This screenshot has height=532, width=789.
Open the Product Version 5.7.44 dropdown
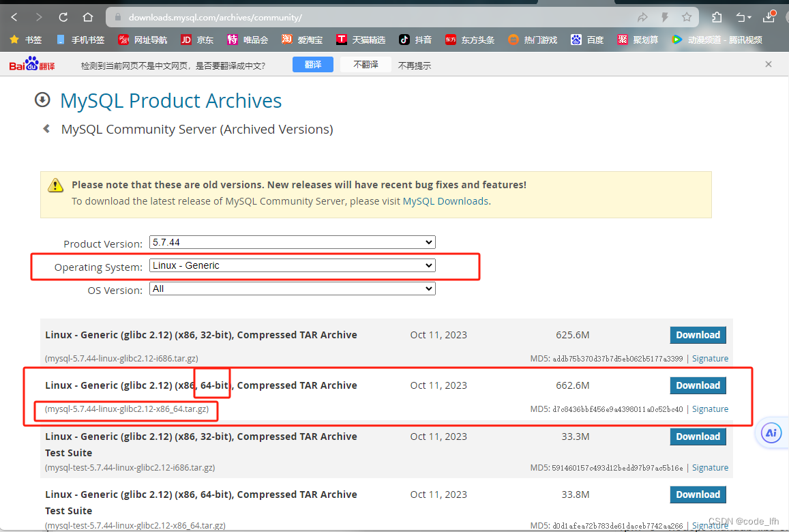pos(293,242)
